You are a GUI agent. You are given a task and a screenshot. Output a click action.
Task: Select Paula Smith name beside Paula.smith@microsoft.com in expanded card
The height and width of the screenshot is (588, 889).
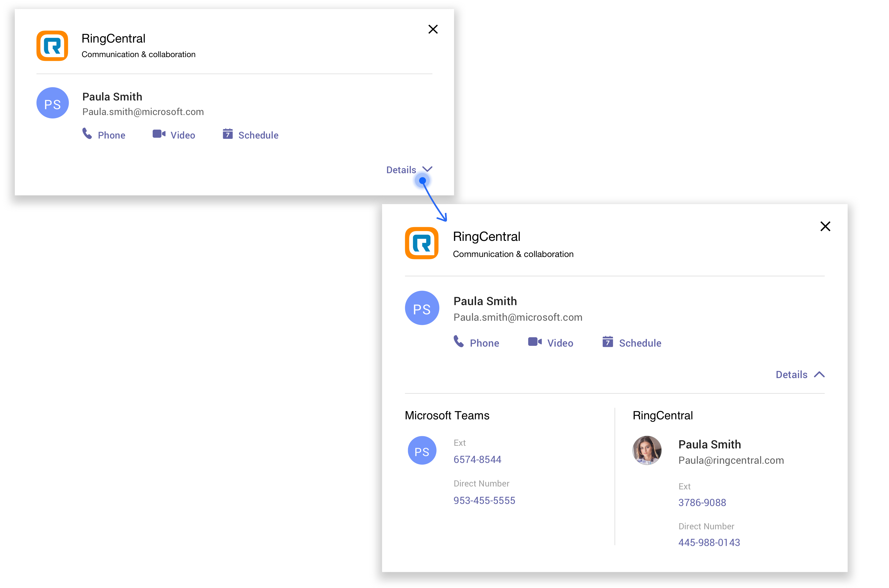coord(485,301)
